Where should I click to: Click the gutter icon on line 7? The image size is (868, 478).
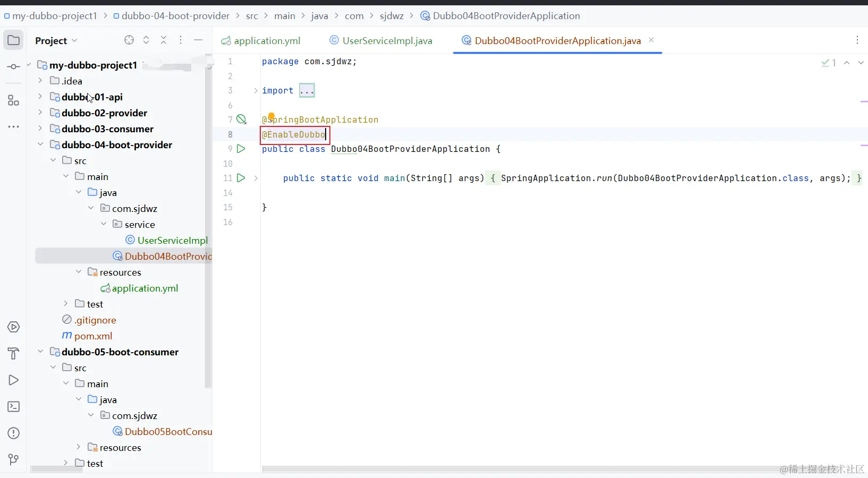(x=241, y=119)
